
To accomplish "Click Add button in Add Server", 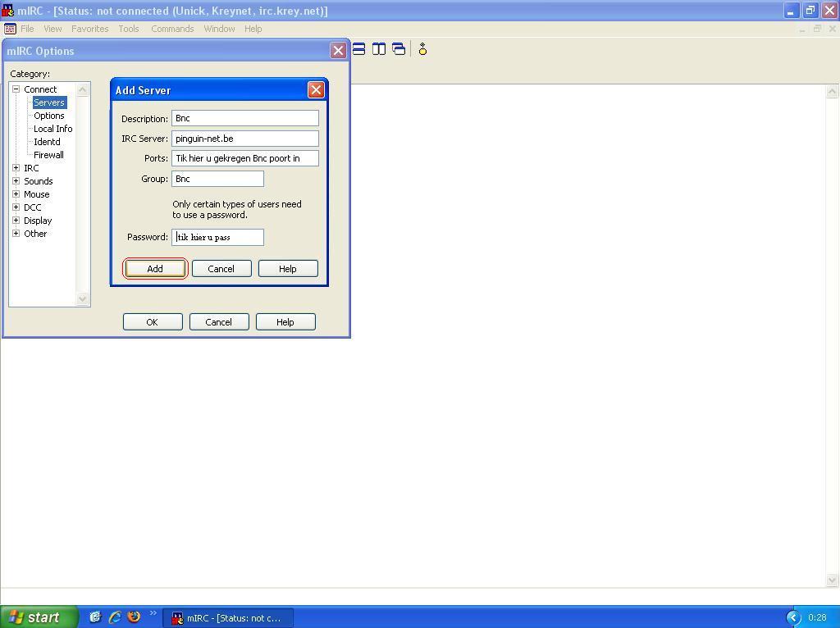I will pos(155,269).
